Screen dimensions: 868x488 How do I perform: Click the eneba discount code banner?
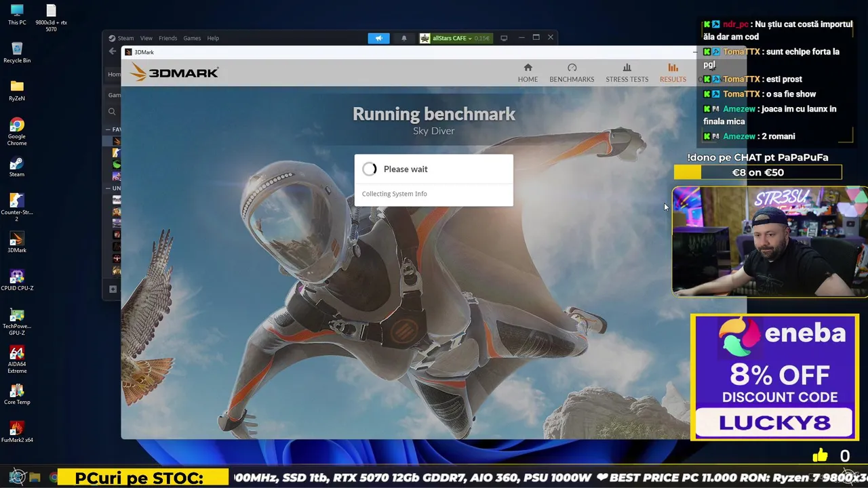click(774, 377)
